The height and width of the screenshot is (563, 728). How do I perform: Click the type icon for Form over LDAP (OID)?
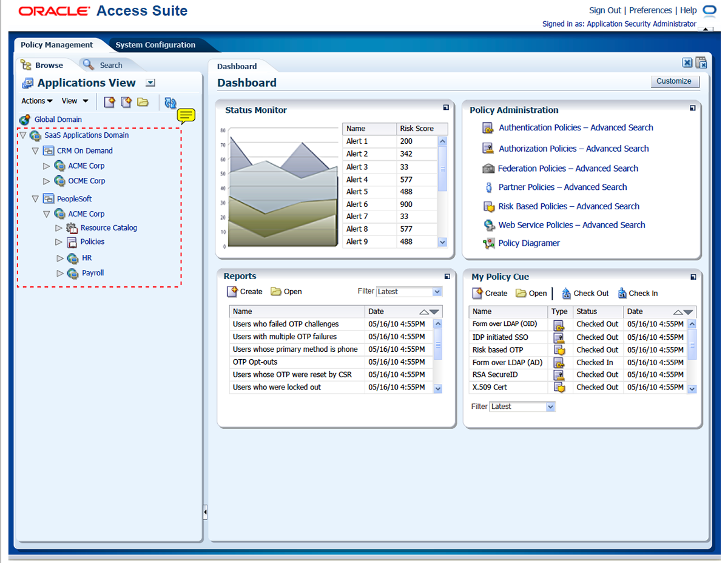coord(559,325)
